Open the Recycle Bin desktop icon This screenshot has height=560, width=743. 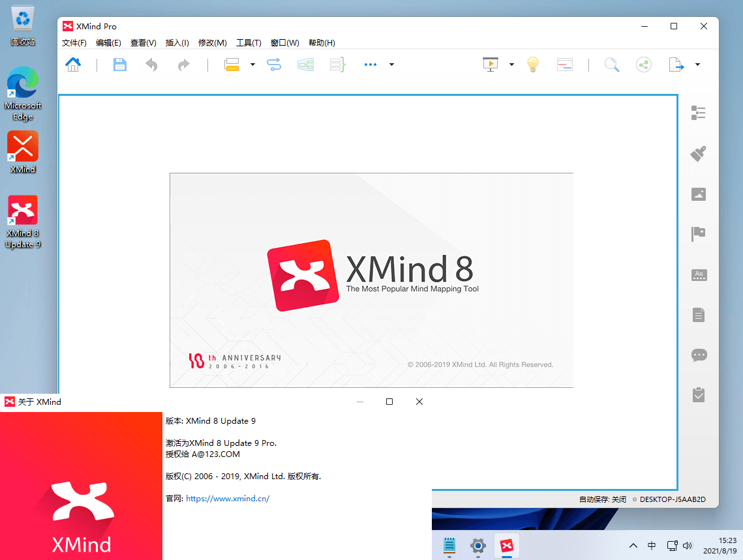point(23,25)
